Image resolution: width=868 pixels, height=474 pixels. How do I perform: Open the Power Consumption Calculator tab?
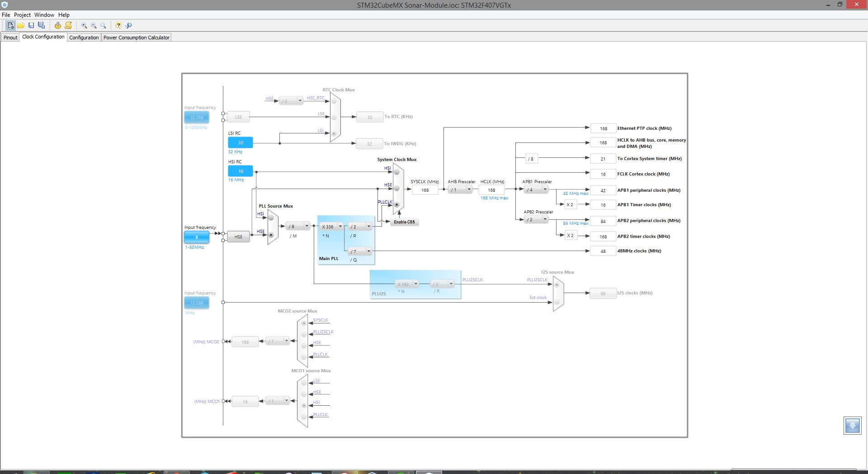pos(137,38)
